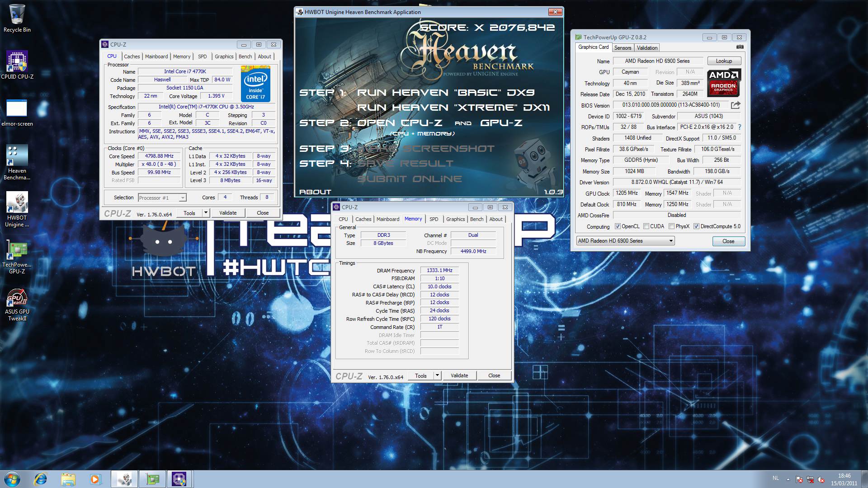This screenshot has width=868, height=488.
Task: Click Run Heaven "Xtreme" DX11
Action: point(453,108)
